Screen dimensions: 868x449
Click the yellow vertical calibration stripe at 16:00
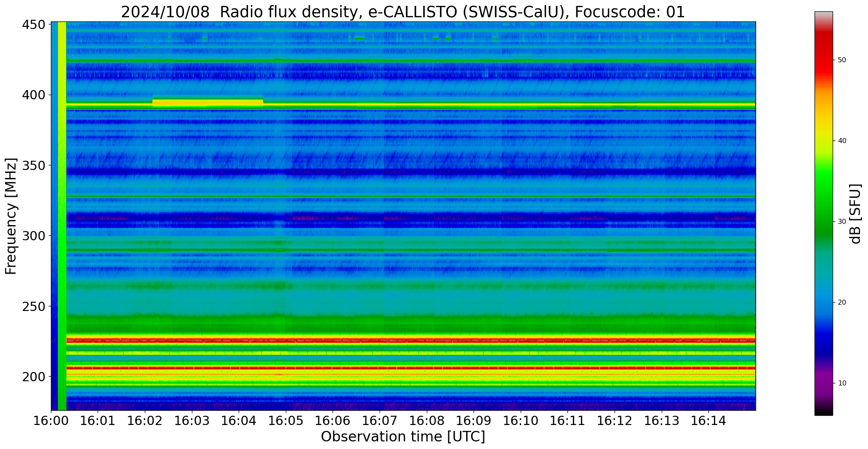(x=62, y=216)
